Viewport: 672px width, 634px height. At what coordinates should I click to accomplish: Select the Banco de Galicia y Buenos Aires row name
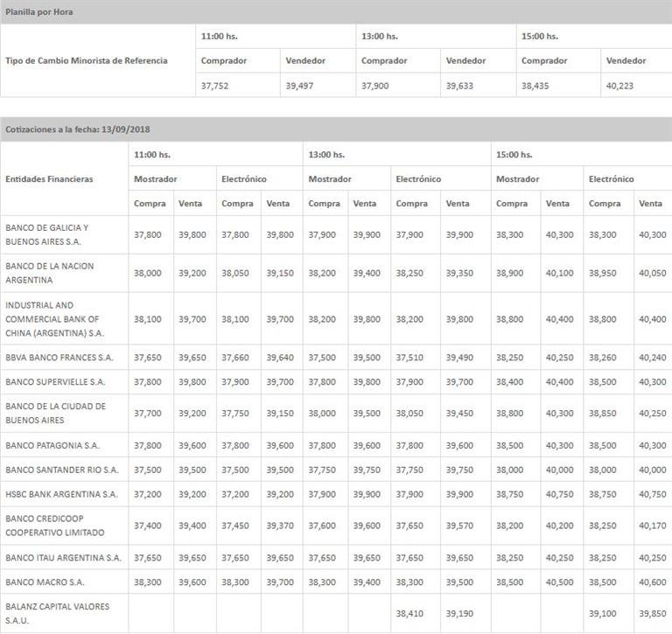pyautogui.click(x=47, y=234)
